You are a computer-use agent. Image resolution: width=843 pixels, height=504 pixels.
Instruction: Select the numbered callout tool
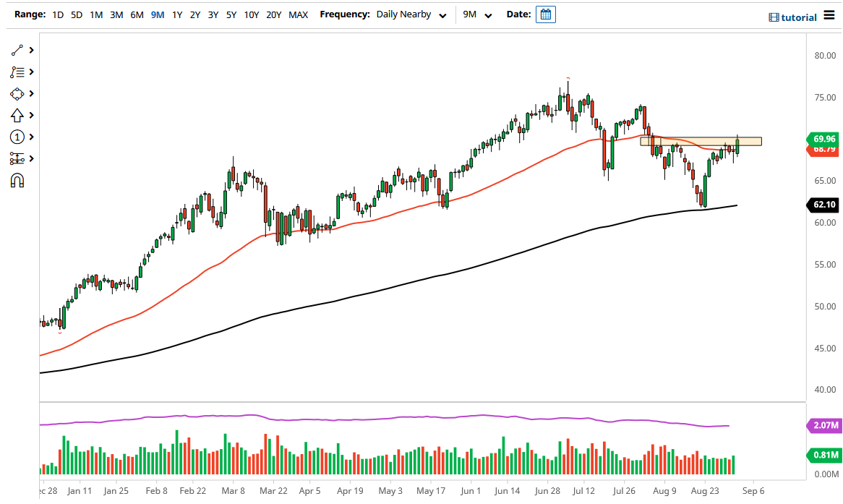(x=15, y=137)
